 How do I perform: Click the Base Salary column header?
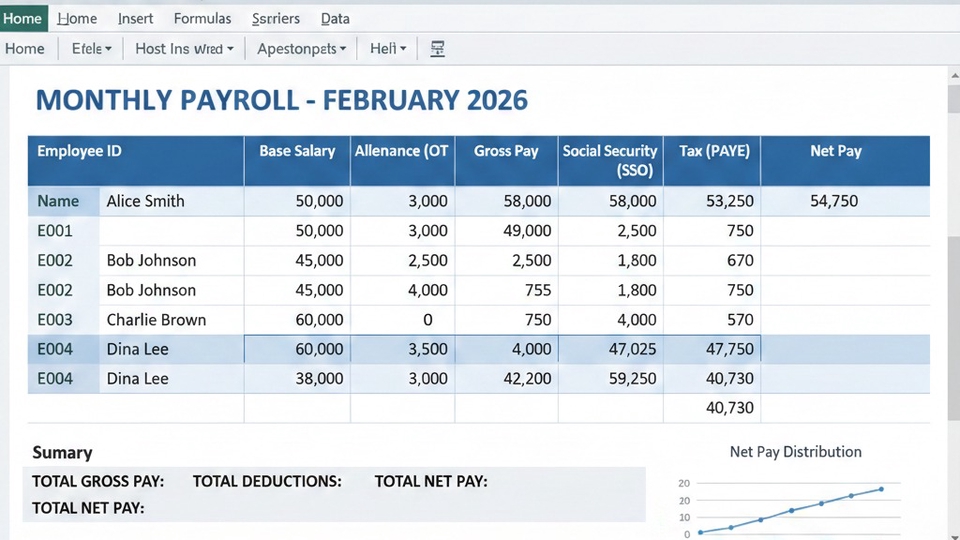(x=297, y=151)
